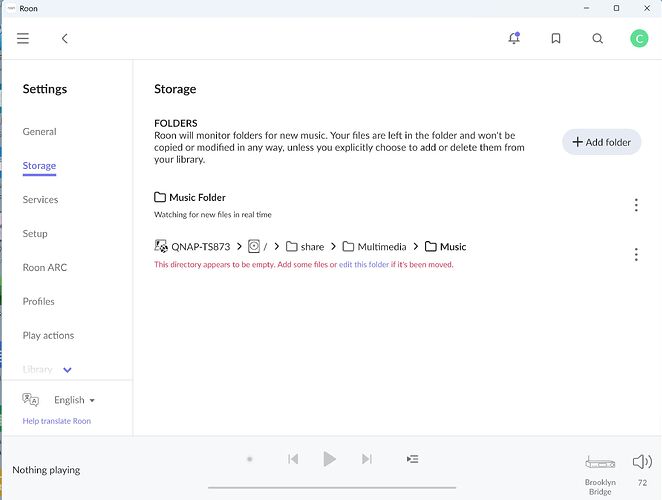Open Play actions settings

(48, 335)
